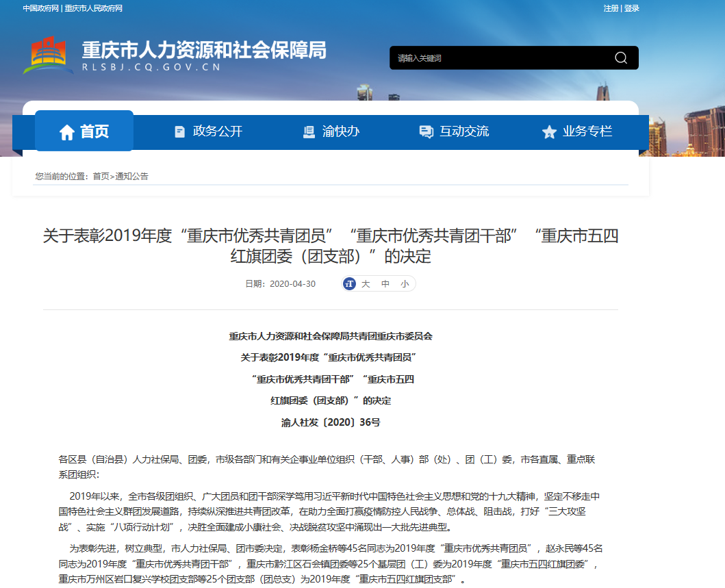The image size is (725, 588).
Task: Open the 业务专栏 menu label
Action: 587,131
